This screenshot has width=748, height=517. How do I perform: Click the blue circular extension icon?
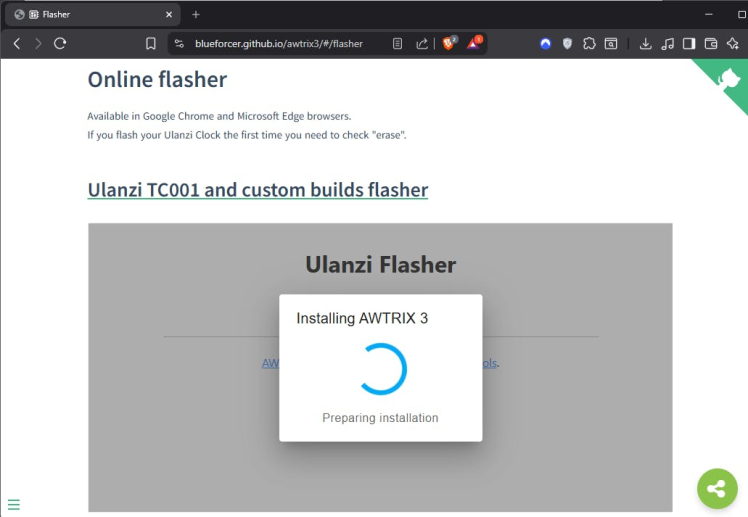pyautogui.click(x=545, y=44)
